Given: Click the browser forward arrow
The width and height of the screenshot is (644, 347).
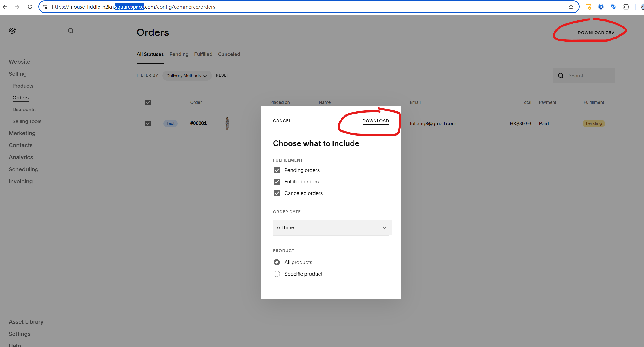Looking at the screenshot, I should click(17, 7).
